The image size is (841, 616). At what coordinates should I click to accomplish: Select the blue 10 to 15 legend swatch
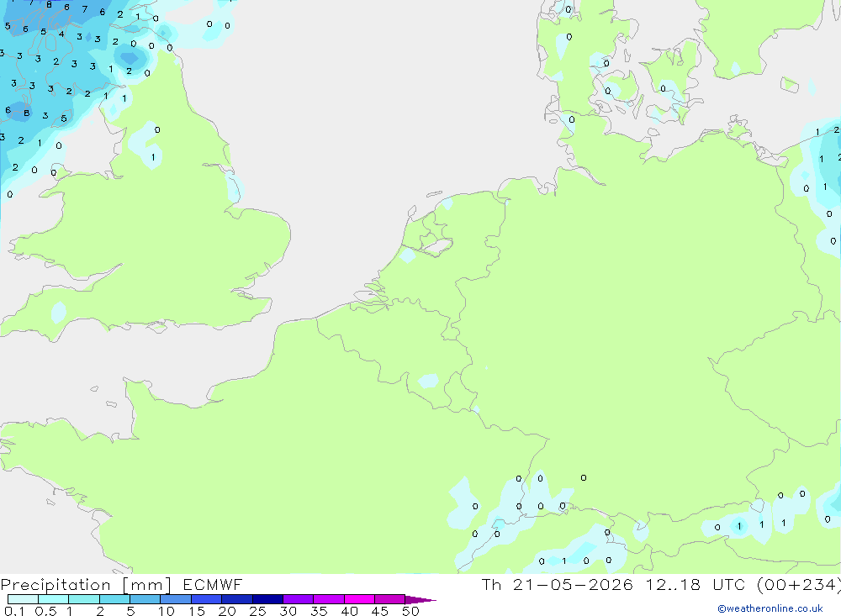pos(176,599)
